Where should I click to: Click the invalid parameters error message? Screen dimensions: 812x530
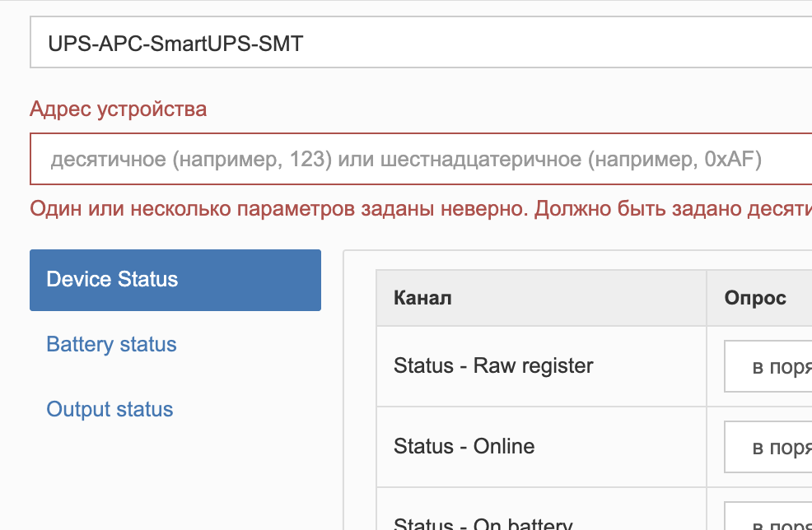click(x=421, y=208)
